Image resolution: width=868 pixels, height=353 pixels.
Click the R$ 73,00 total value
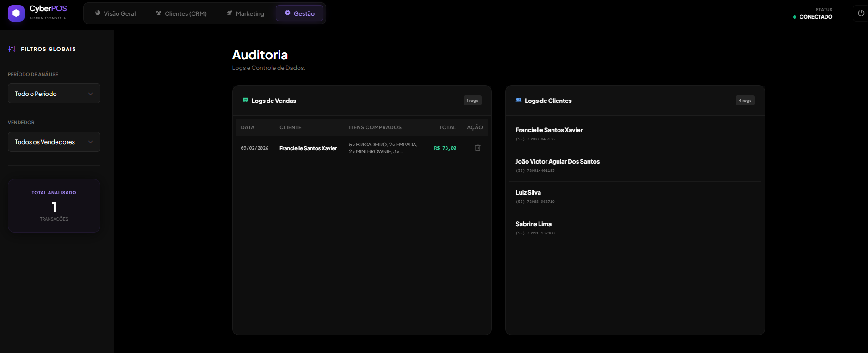445,148
